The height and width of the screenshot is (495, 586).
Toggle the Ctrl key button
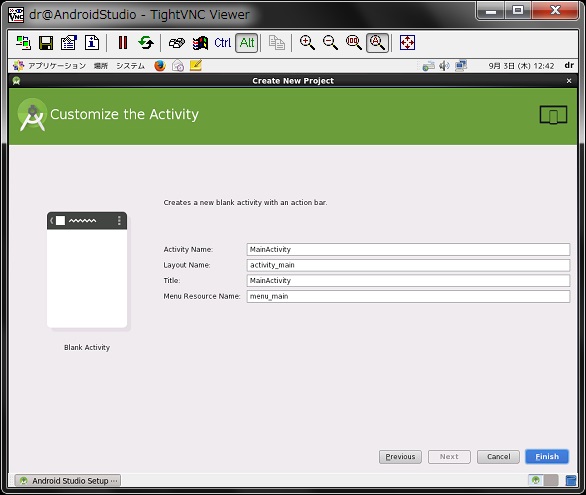pos(223,43)
